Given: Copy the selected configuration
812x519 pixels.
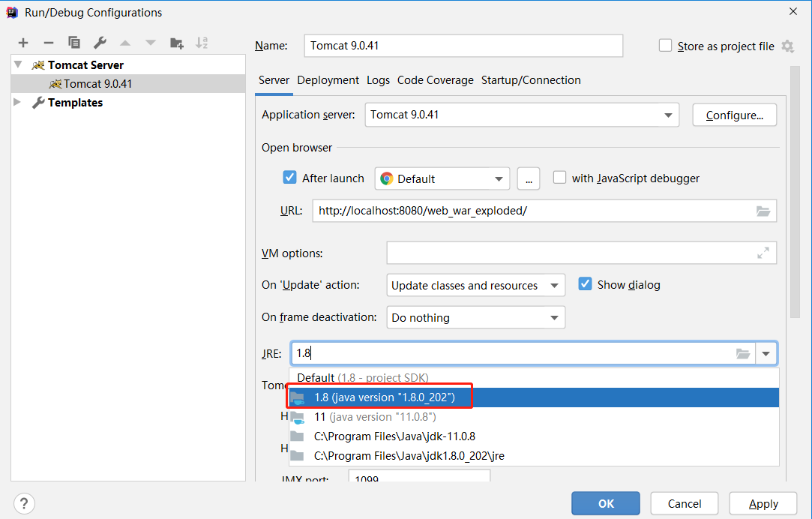Looking at the screenshot, I should pyautogui.click(x=74, y=43).
